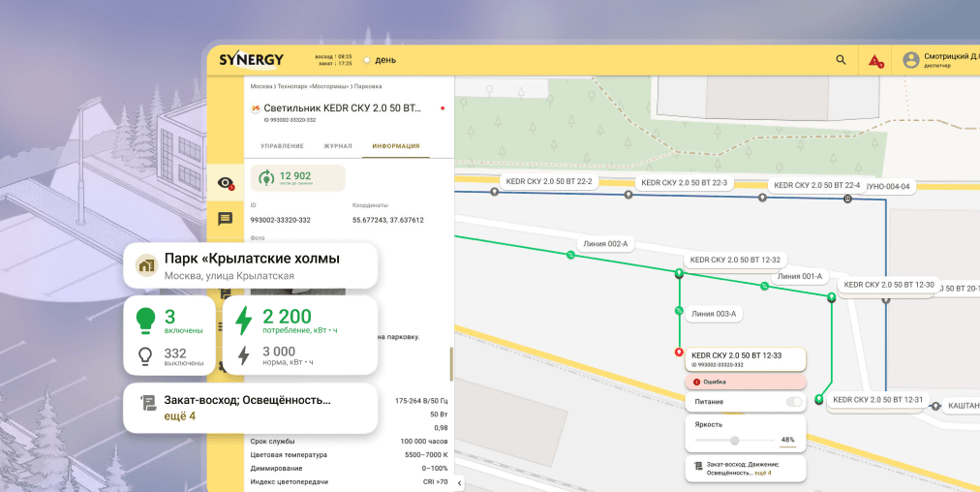Click the SYNERGY logo
This screenshot has width=980, height=492.
[x=251, y=60]
